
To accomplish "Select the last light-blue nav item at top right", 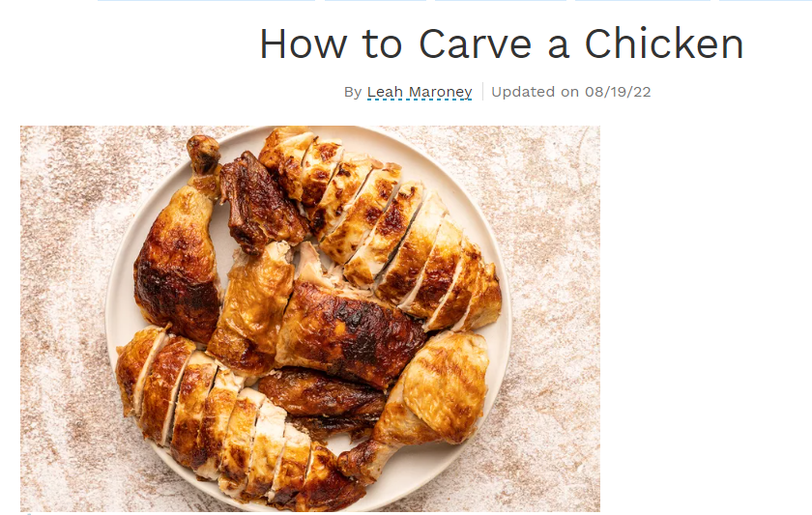I will point(766,1).
